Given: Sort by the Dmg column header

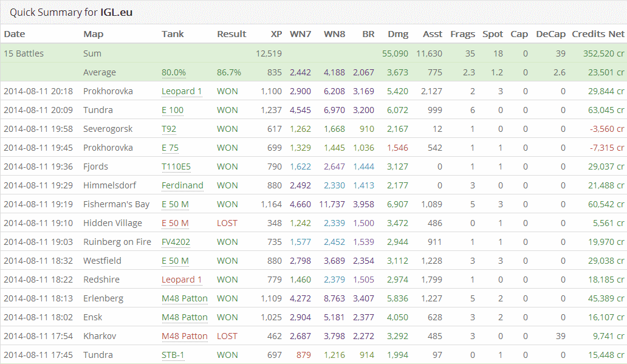Looking at the screenshot, I should point(398,34).
